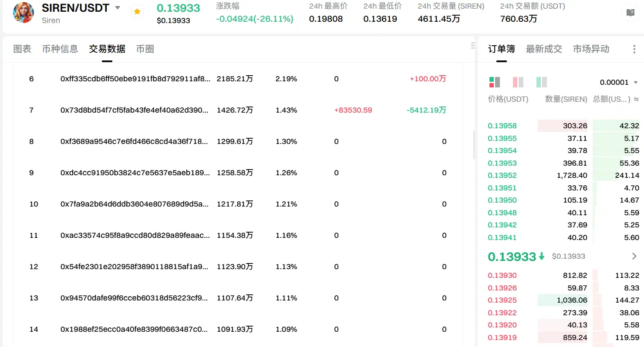Image resolution: width=644 pixels, height=347 pixels.
Task: Click address 0x94570dafe99f6cceb60318d56223cf9...
Action: [x=135, y=298]
